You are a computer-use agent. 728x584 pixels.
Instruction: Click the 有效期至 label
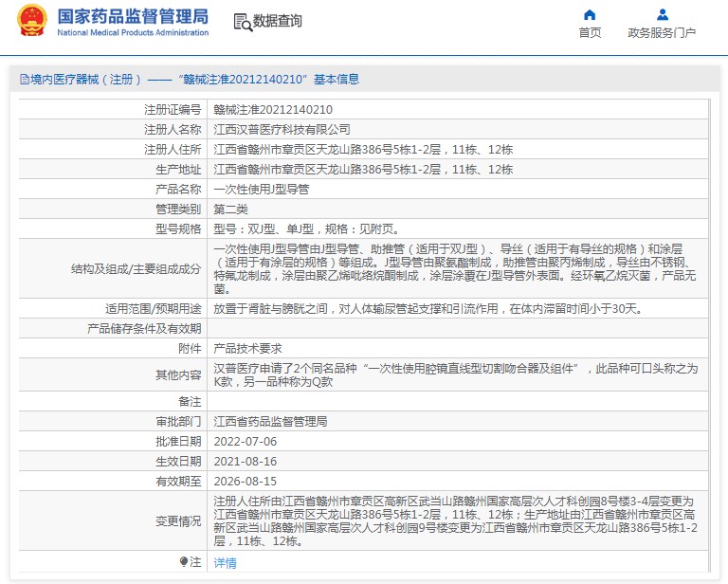(x=178, y=482)
